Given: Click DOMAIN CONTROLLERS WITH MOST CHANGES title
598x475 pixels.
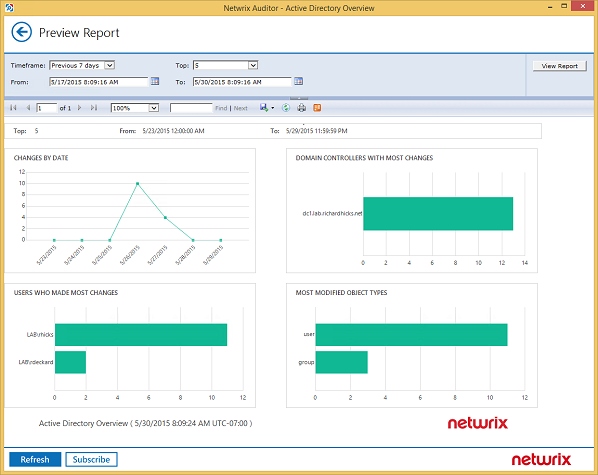Looking at the screenshot, I should click(364, 158).
